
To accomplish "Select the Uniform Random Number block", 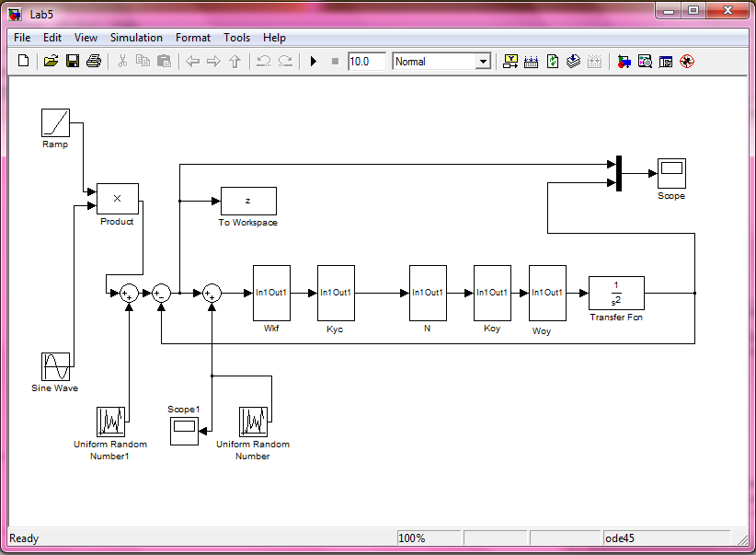I will (253, 422).
